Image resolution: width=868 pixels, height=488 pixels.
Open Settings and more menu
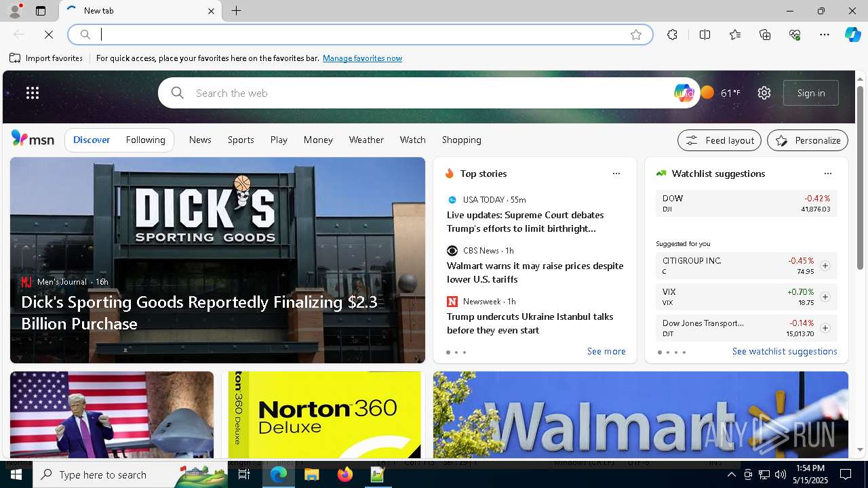coord(825,35)
